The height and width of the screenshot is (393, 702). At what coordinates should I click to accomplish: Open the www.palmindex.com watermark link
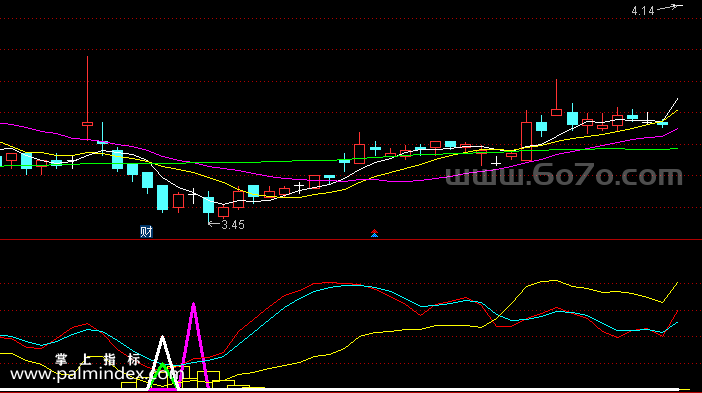96,374
